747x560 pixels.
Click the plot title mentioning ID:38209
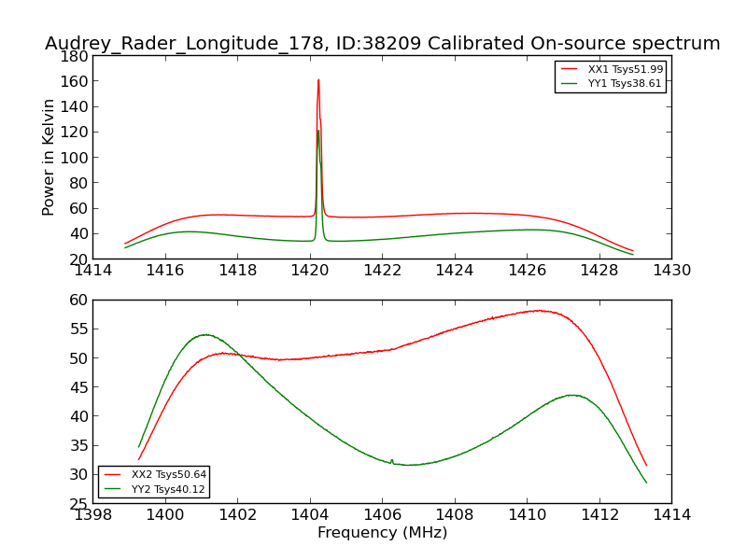click(x=383, y=43)
